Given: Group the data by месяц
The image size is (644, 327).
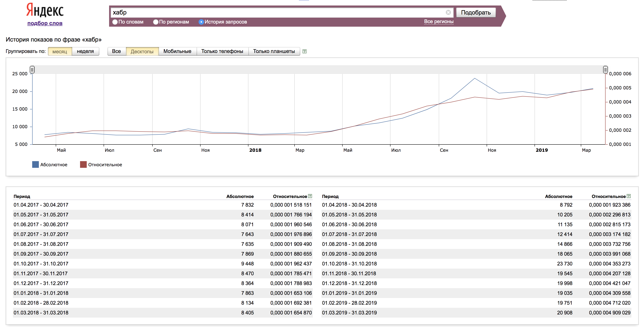Looking at the screenshot, I should pyautogui.click(x=60, y=51).
